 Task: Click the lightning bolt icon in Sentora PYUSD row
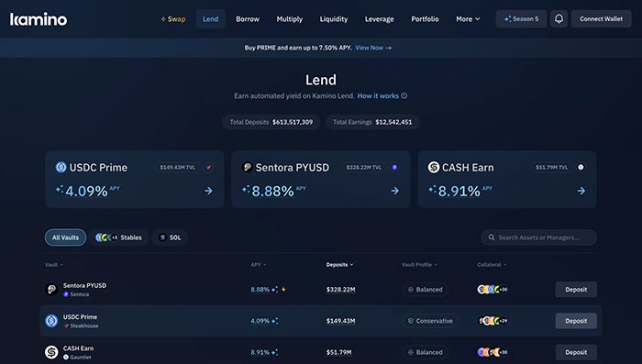pyautogui.click(x=283, y=290)
